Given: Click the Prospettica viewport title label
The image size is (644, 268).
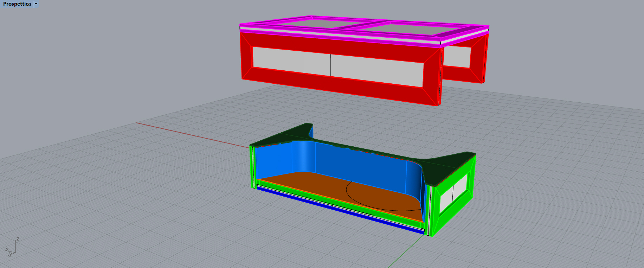Looking at the screenshot, I should pyautogui.click(x=17, y=4).
